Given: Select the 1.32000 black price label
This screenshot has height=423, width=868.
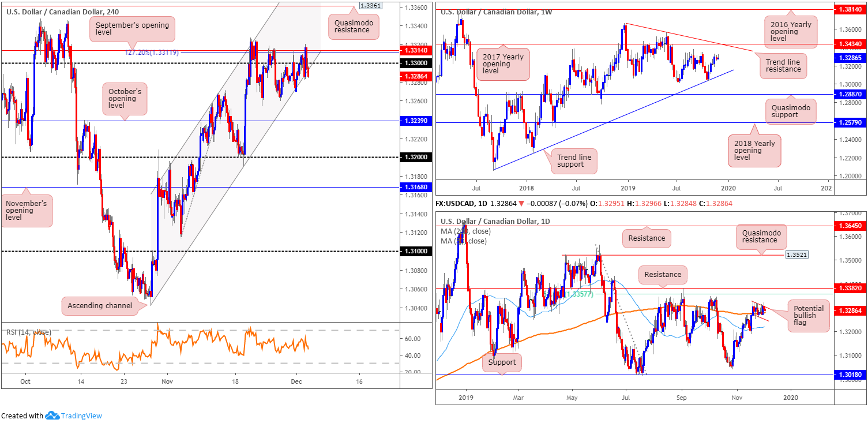Looking at the screenshot, I should pos(415,157).
